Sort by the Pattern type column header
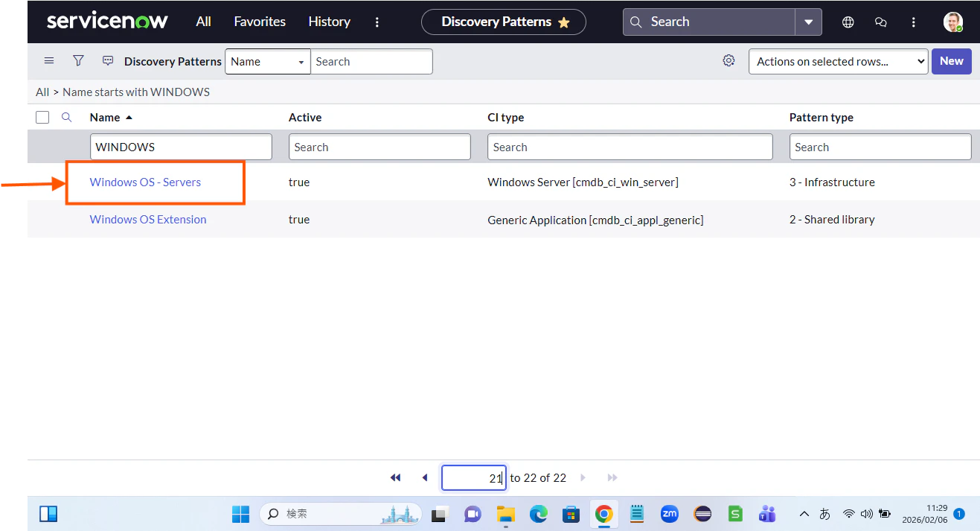 822,118
